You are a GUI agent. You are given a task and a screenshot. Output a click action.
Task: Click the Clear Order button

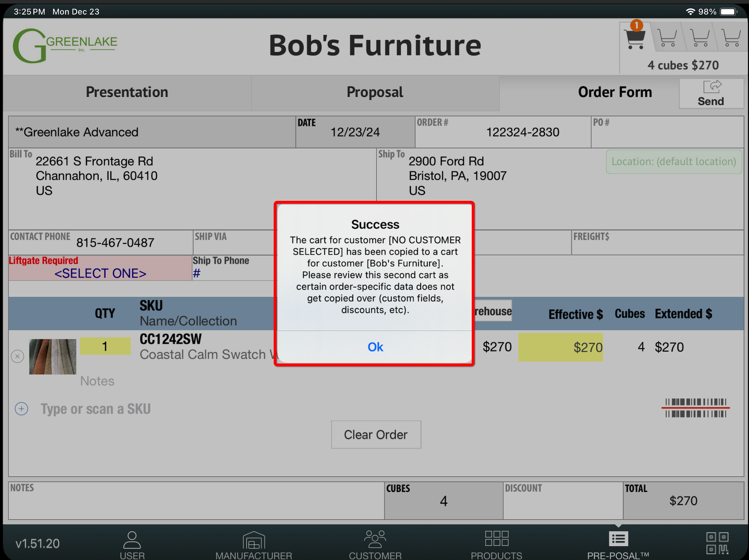[376, 434]
